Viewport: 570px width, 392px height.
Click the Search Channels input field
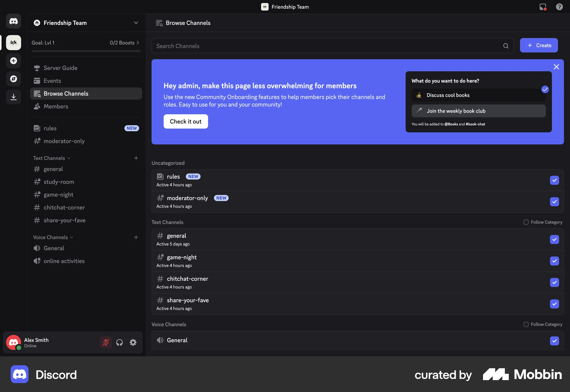coord(297,46)
